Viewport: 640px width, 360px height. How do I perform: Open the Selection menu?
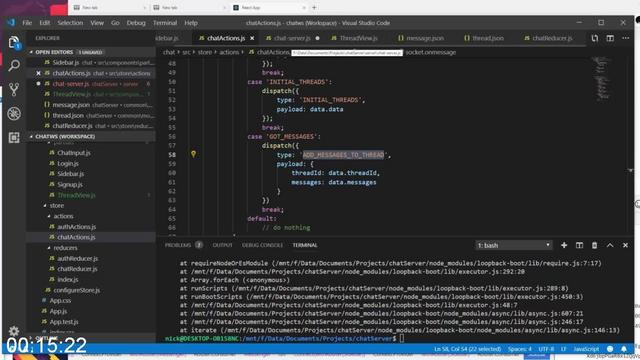point(70,23)
